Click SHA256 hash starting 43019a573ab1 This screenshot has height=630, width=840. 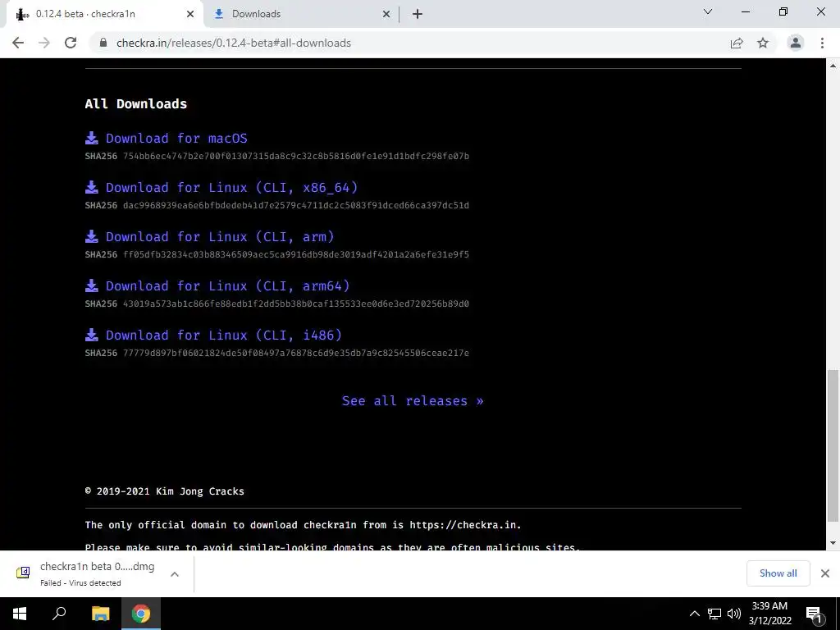coord(295,304)
